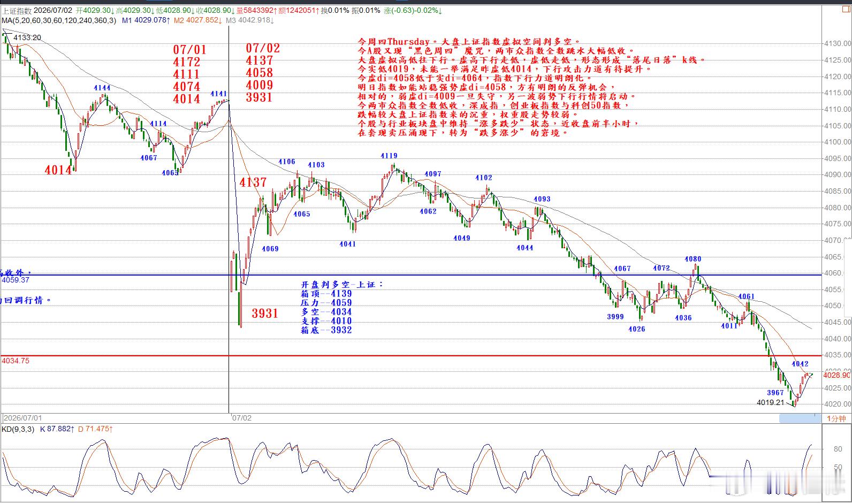The width and height of the screenshot is (852, 504).
Task: Toggle the side panel icon at the chart's top-right corner
Action: tap(845, 9)
